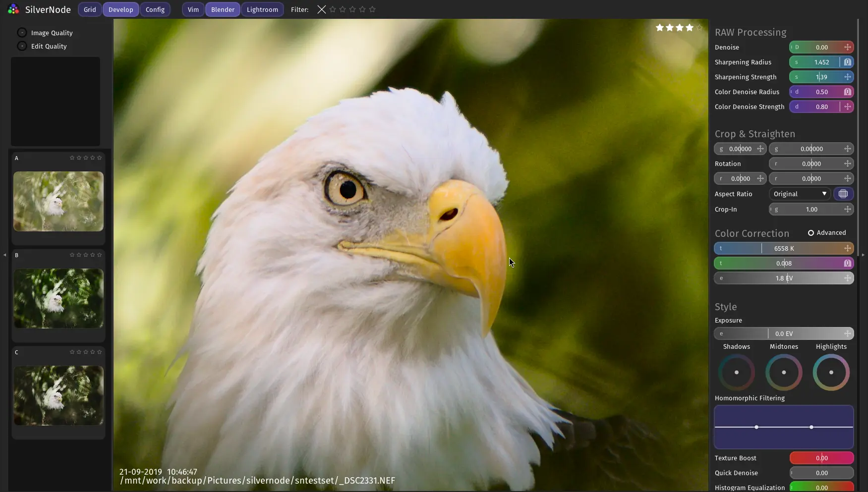The width and height of the screenshot is (868, 492).
Task: Select the Edit Quality radio button
Action: [x=22, y=46]
